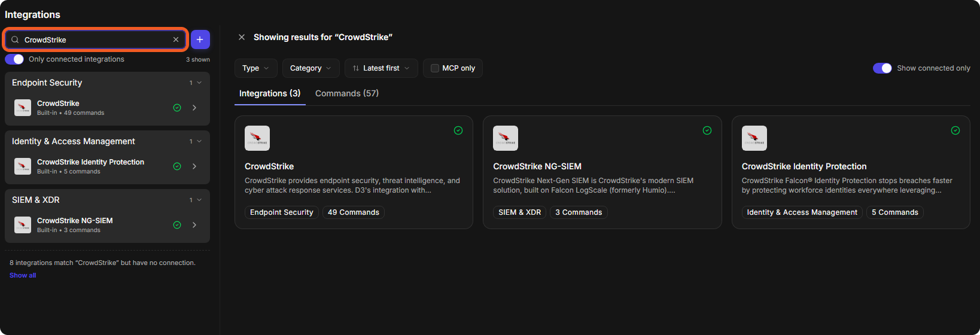This screenshot has width=980, height=335.
Task: Click the sort arrows icon beside Latest first
Action: coord(356,68)
